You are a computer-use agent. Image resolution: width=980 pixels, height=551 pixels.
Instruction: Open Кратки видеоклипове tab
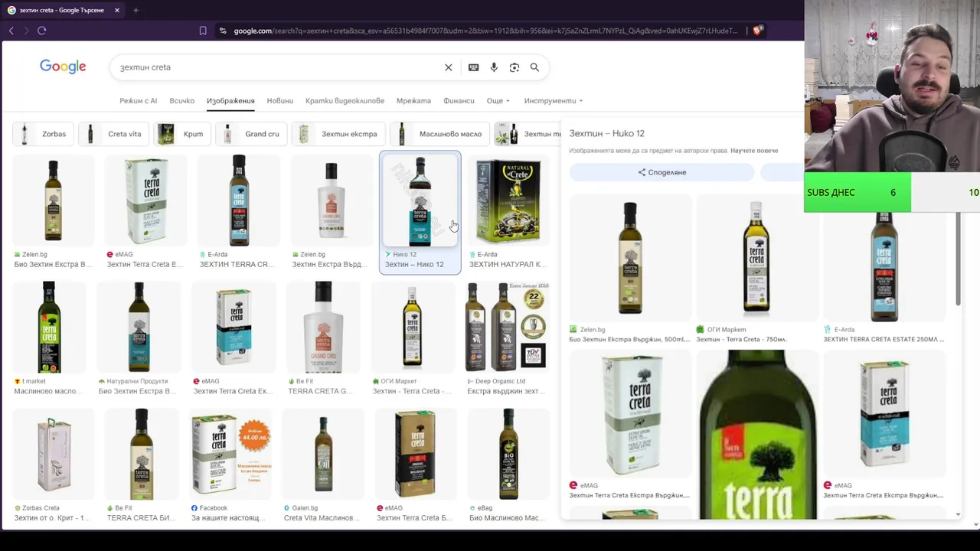[345, 101]
